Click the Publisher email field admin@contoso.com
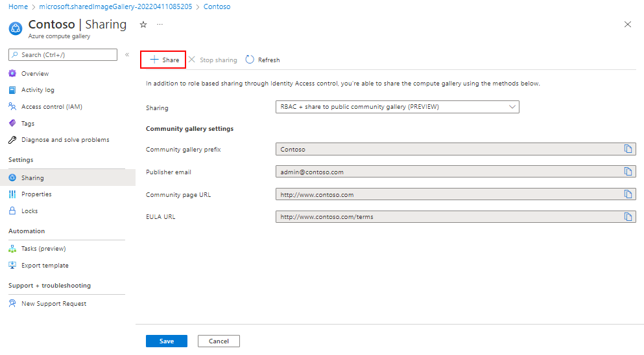This screenshot has width=644, height=355. pos(455,172)
